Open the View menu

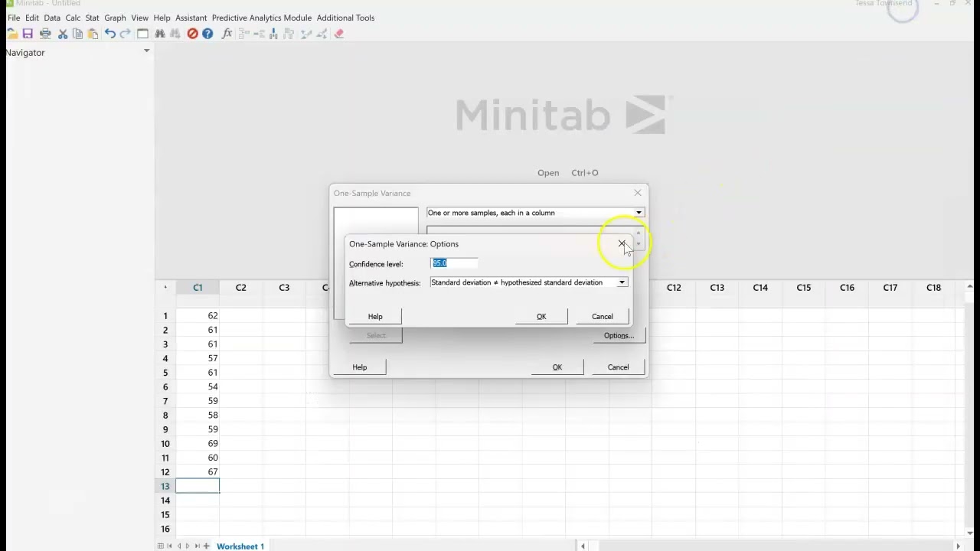[x=139, y=18]
